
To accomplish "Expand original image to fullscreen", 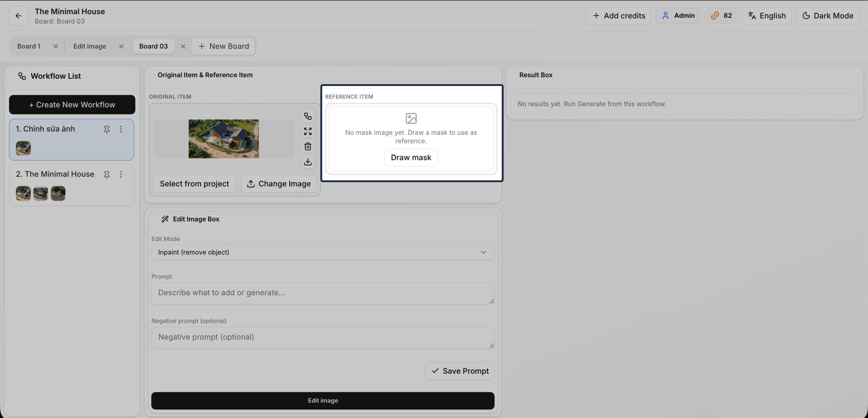I will click(x=308, y=131).
